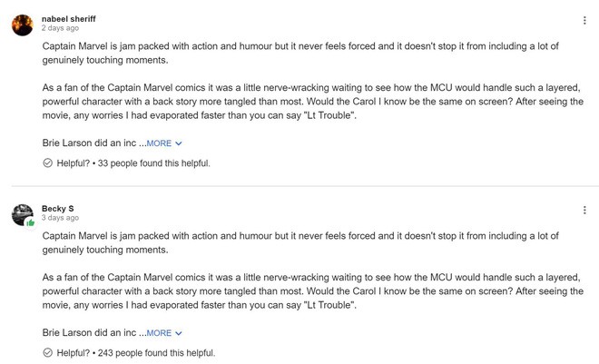Screen dimensions: 599x364
Task: Click green thumbs-up badge on Becky's avatar
Action: pos(31,222)
